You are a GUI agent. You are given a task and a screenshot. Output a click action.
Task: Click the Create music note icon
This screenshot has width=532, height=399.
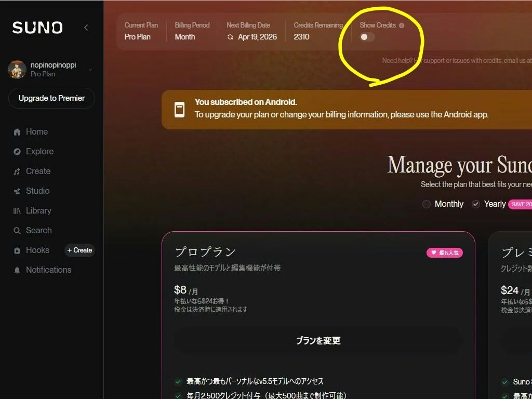coord(17,171)
